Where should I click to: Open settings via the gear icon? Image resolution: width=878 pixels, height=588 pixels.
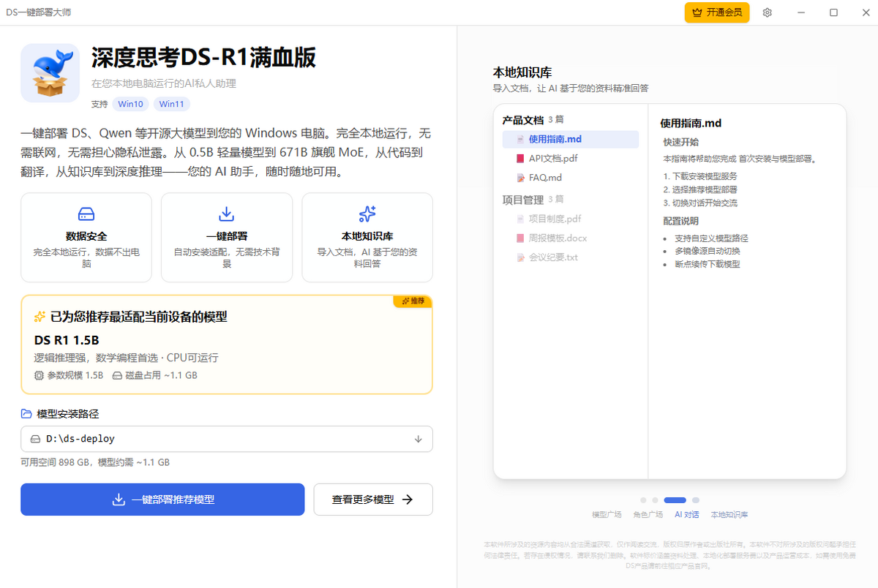click(768, 12)
